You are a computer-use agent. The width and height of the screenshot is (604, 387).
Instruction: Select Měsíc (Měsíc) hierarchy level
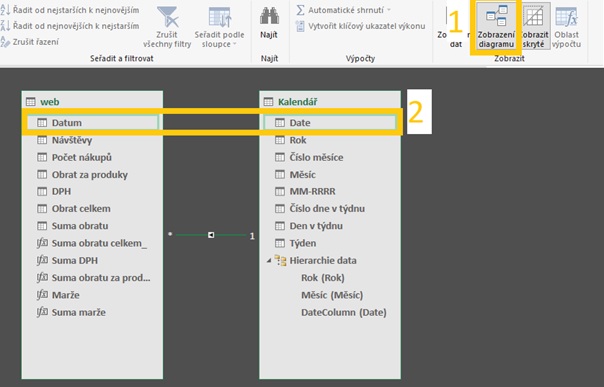332,295
